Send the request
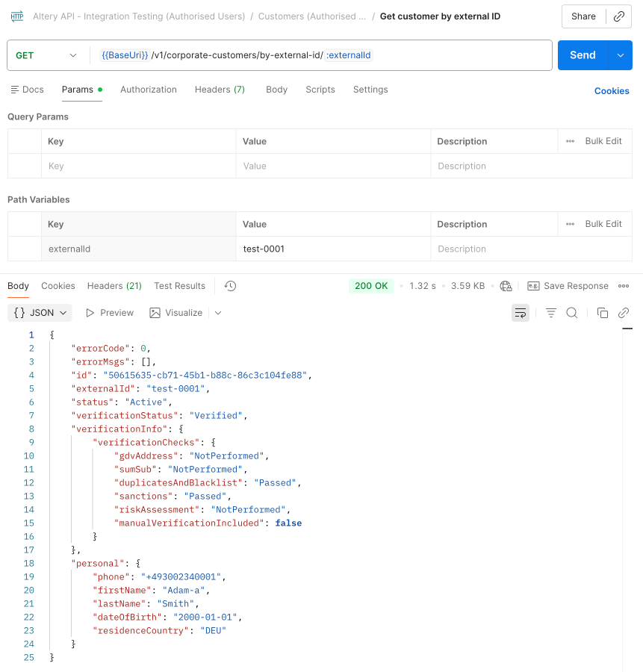 pyautogui.click(x=583, y=55)
